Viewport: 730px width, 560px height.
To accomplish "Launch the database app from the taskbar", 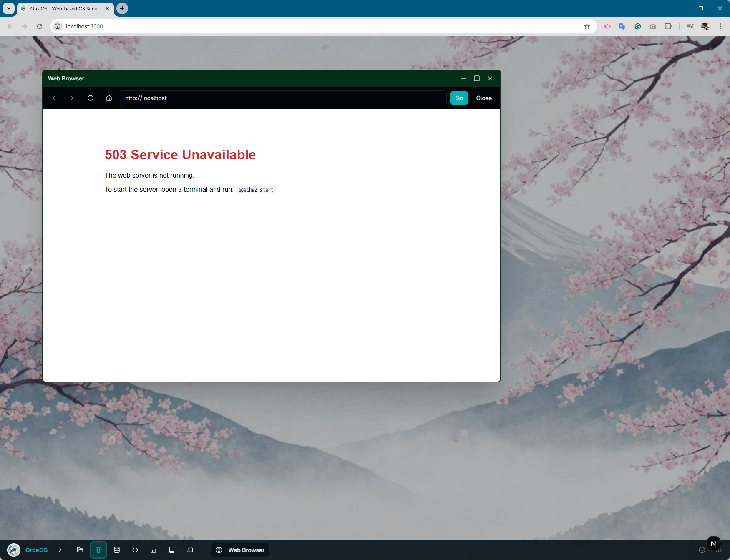I will [117, 550].
